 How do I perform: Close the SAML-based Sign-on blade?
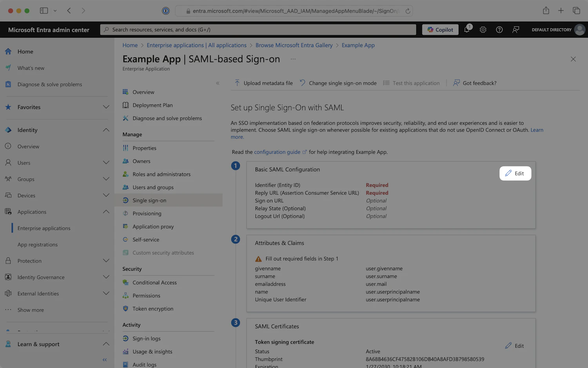tap(573, 59)
